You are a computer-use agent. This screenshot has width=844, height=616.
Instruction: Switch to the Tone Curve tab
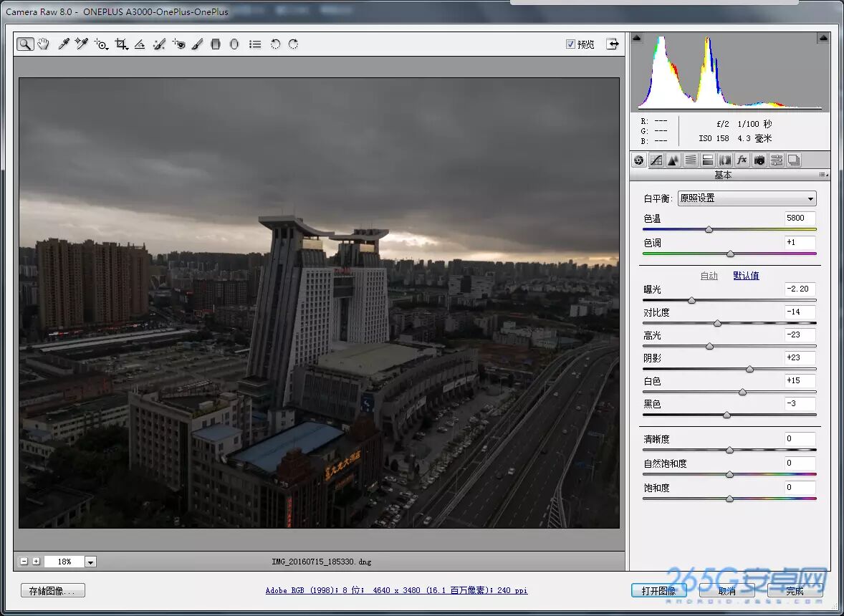(656, 160)
